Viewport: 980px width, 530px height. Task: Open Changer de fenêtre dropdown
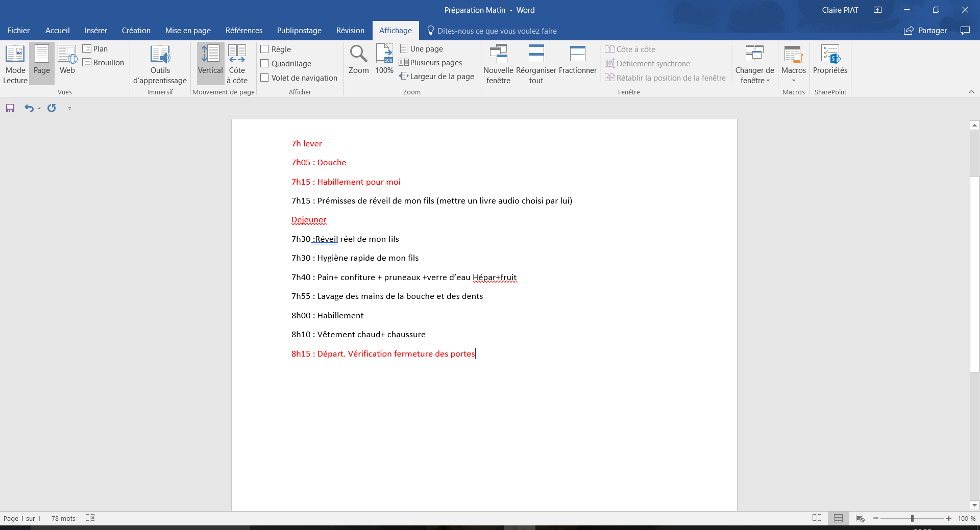coord(754,64)
